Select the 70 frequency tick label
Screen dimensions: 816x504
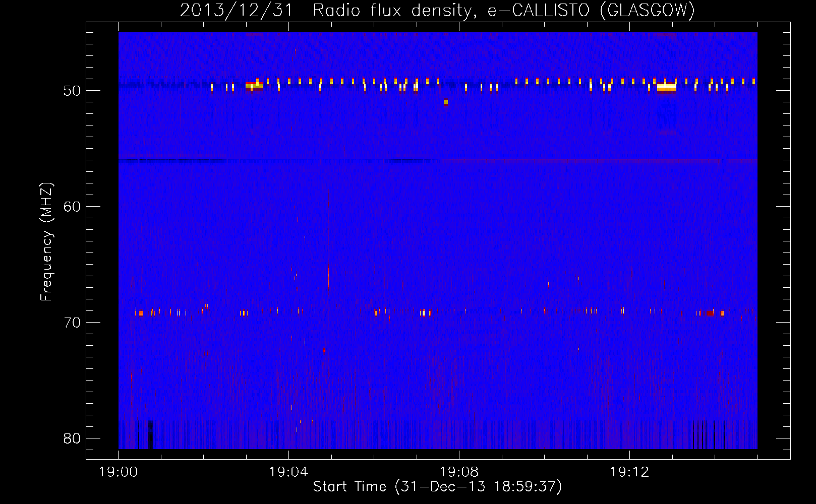tap(72, 323)
